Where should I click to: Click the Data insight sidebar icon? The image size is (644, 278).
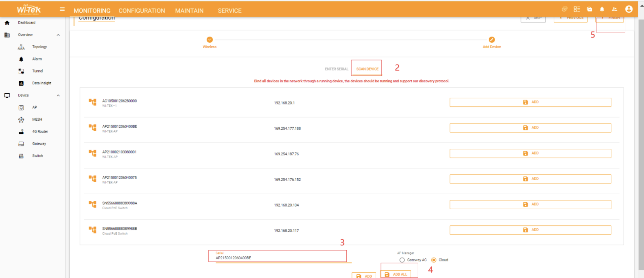[x=21, y=83]
